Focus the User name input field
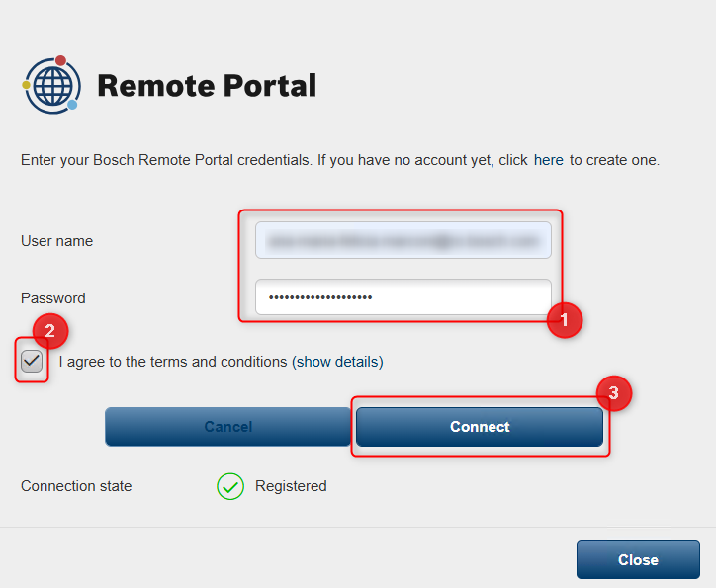716x588 pixels. tap(403, 240)
